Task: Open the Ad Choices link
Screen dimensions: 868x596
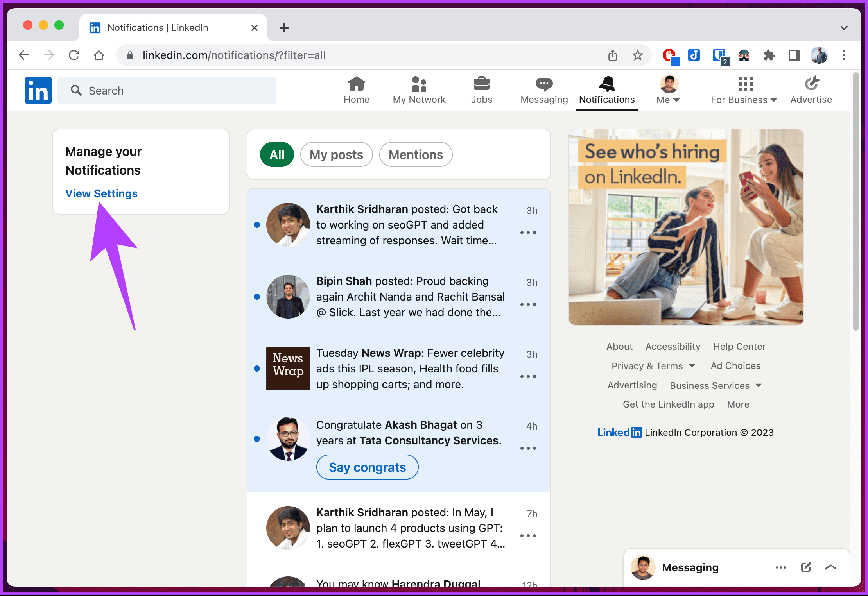Action: (735, 366)
